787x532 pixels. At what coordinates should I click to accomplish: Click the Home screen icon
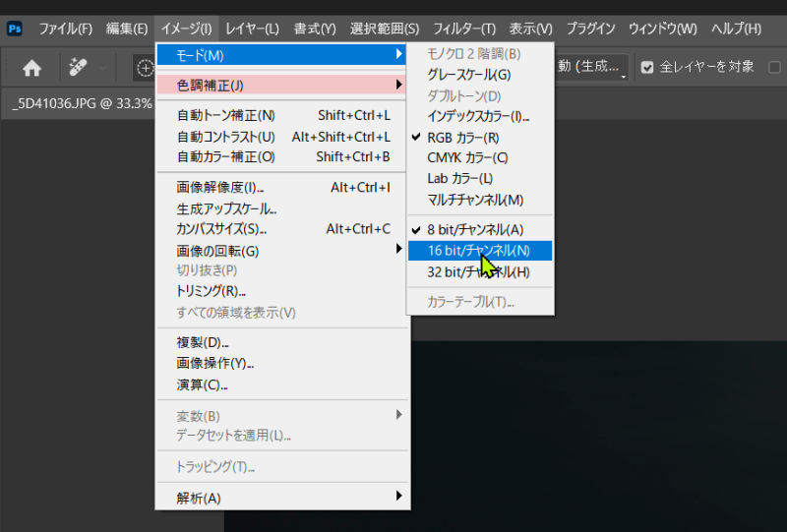pyautogui.click(x=32, y=68)
